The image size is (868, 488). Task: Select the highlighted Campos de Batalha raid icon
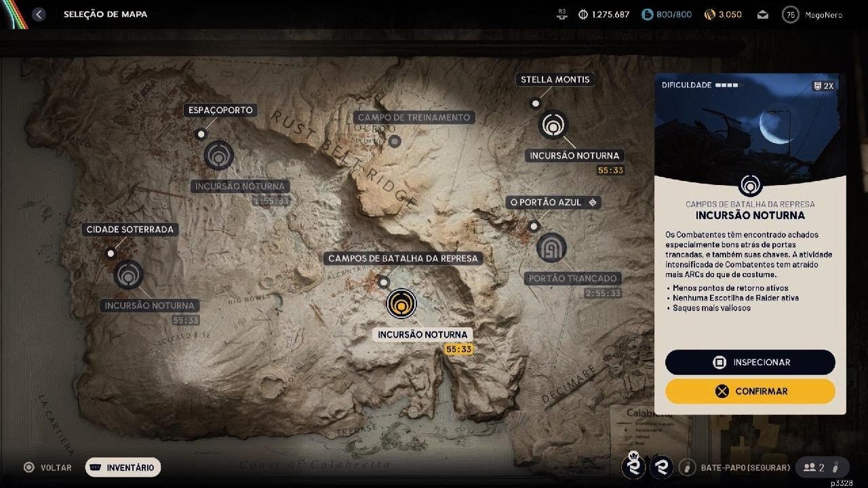(401, 304)
